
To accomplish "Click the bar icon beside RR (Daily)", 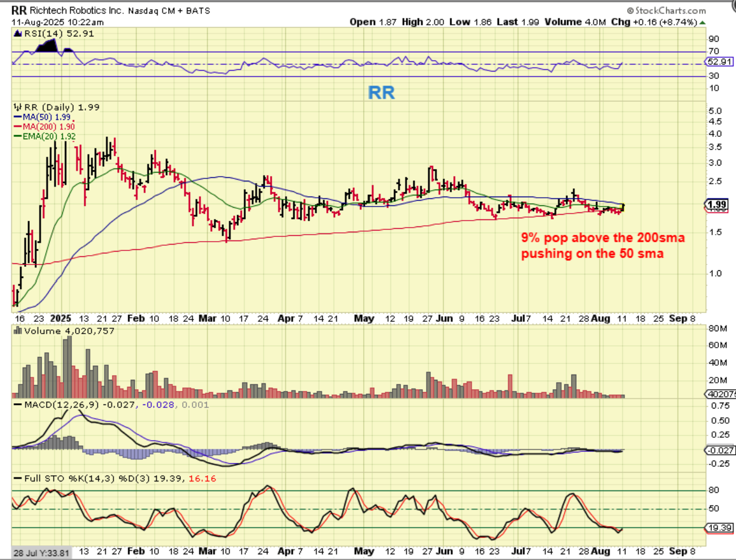I will (18, 107).
